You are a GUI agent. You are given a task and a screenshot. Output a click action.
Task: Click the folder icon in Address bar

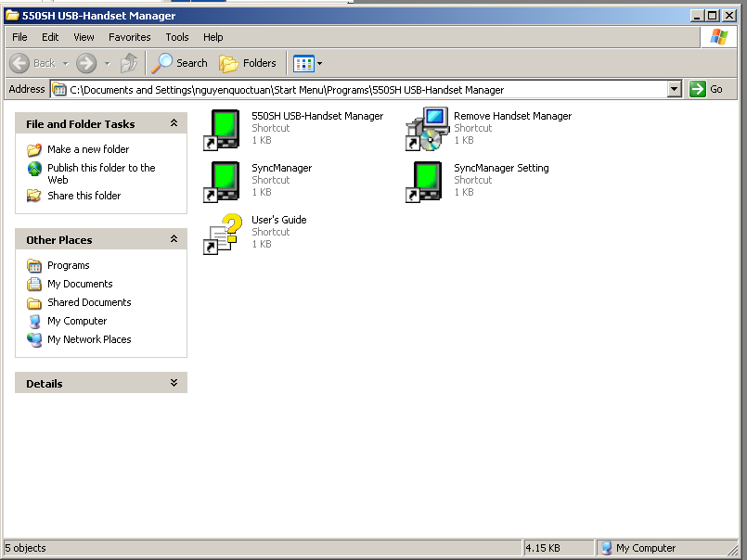(59, 90)
